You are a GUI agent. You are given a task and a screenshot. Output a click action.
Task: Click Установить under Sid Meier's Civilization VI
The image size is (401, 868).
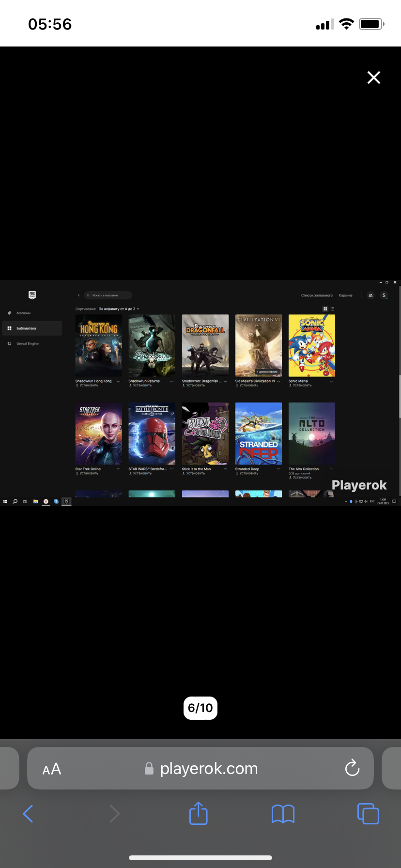[247, 386]
